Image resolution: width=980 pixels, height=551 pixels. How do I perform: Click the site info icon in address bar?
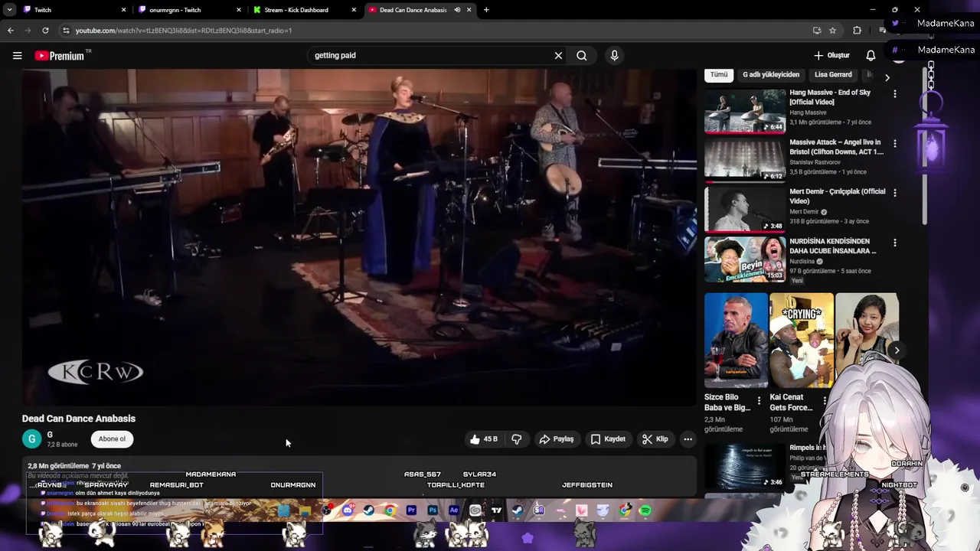66,31
